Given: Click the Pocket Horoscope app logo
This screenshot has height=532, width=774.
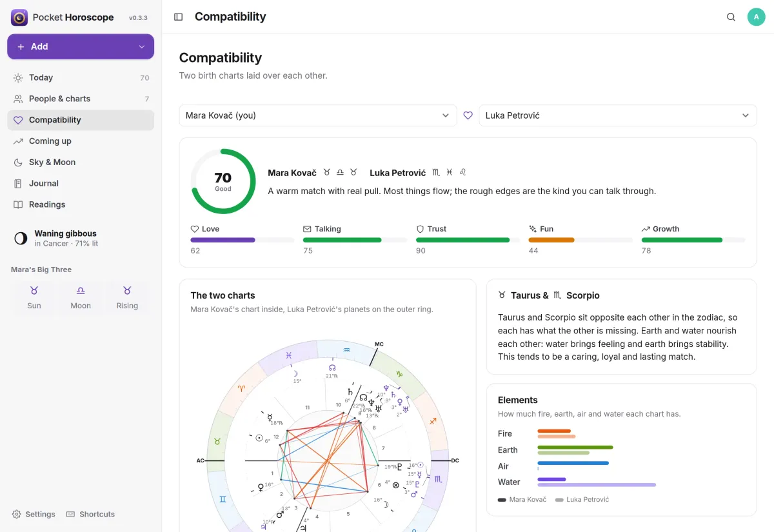Looking at the screenshot, I should click(19, 17).
